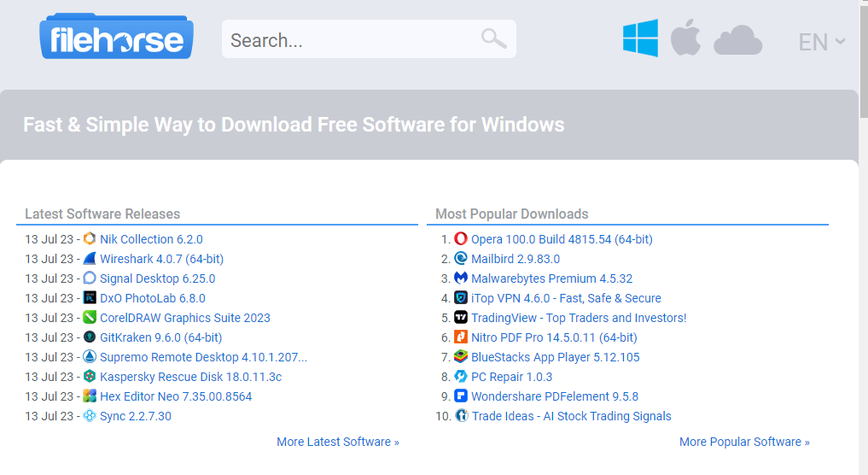Screen dimensions: 868x475
Task: Open Mailbird 2.9.83.0 link
Action: (x=516, y=259)
